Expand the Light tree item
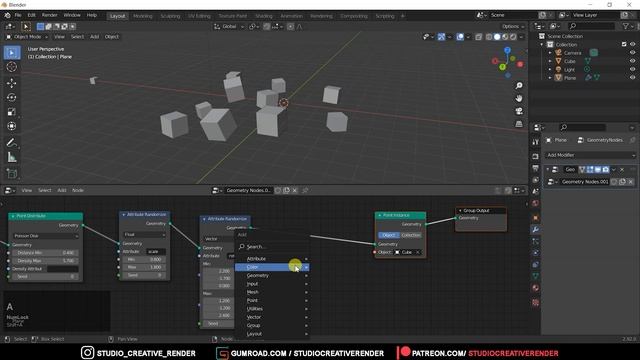The image size is (640, 360). tap(550, 69)
